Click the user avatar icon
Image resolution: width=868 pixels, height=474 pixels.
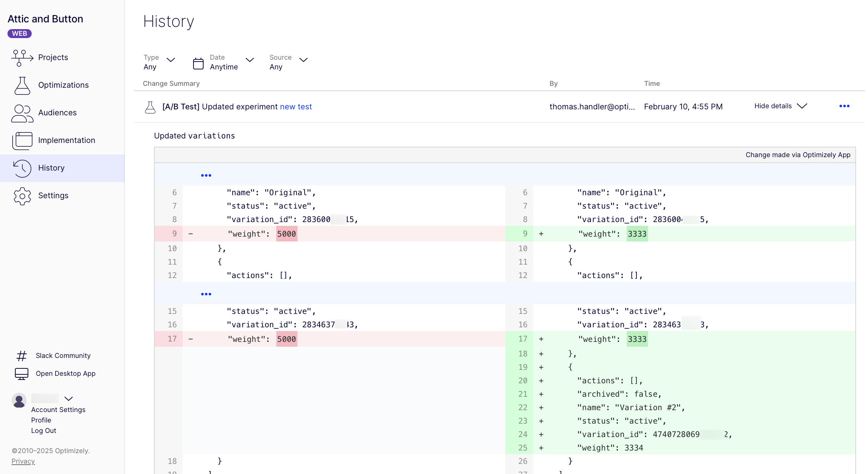click(19, 400)
